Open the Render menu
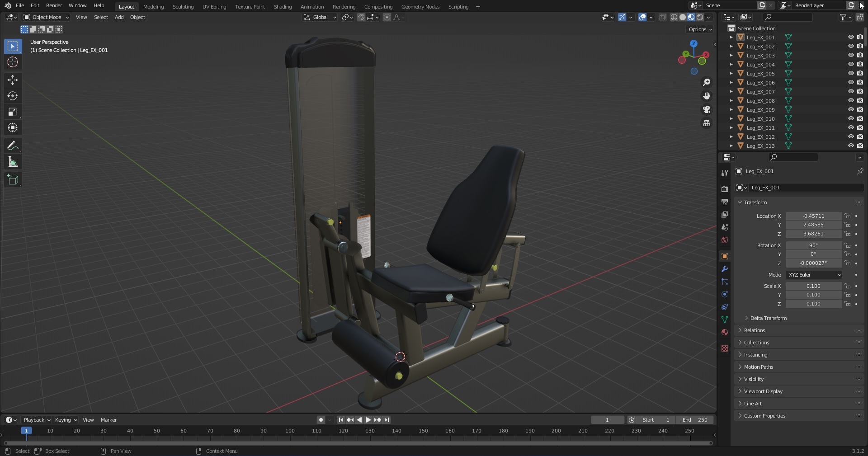Image resolution: width=868 pixels, height=456 pixels. (x=54, y=5)
